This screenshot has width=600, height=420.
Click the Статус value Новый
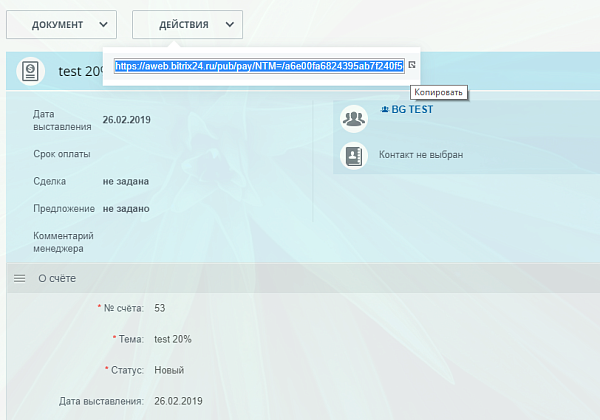[169, 370]
